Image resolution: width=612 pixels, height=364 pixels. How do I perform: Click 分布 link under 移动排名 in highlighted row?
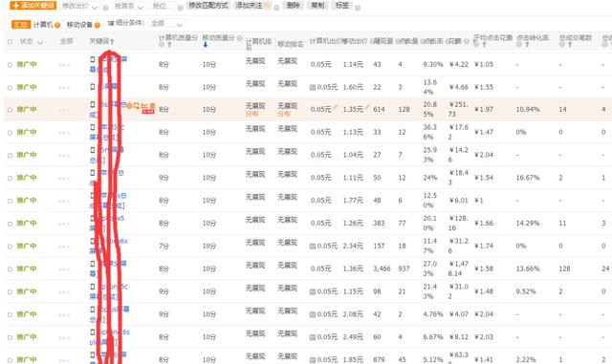(284, 114)
